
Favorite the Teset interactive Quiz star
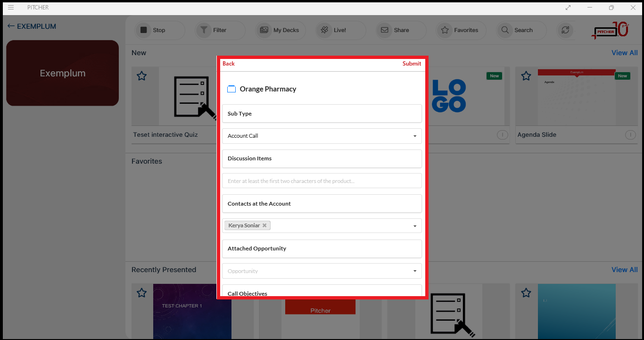coord(141,76)
